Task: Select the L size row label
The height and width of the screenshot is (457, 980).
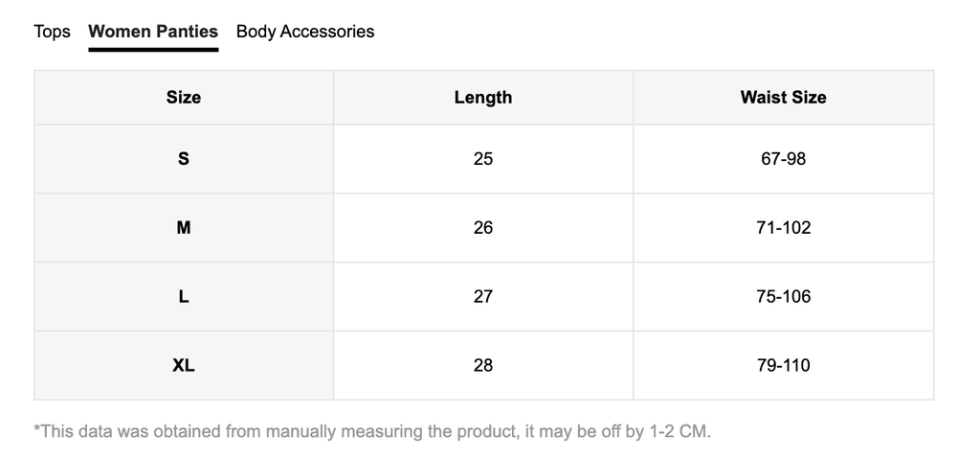Action: (x=184, y=297)
